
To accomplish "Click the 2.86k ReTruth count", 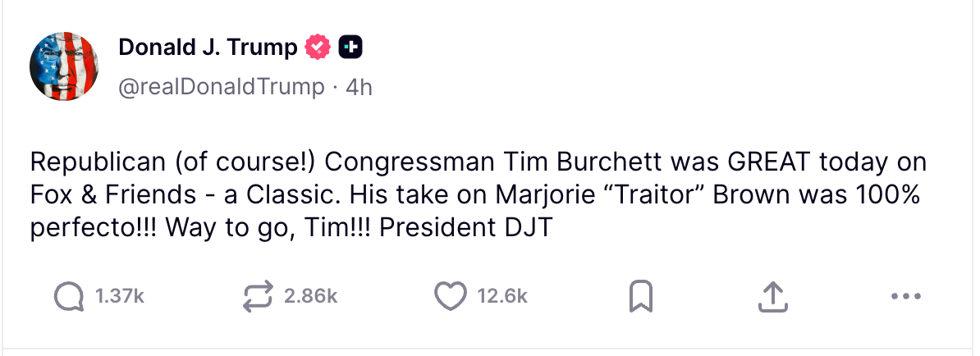I will pos(310,297).
